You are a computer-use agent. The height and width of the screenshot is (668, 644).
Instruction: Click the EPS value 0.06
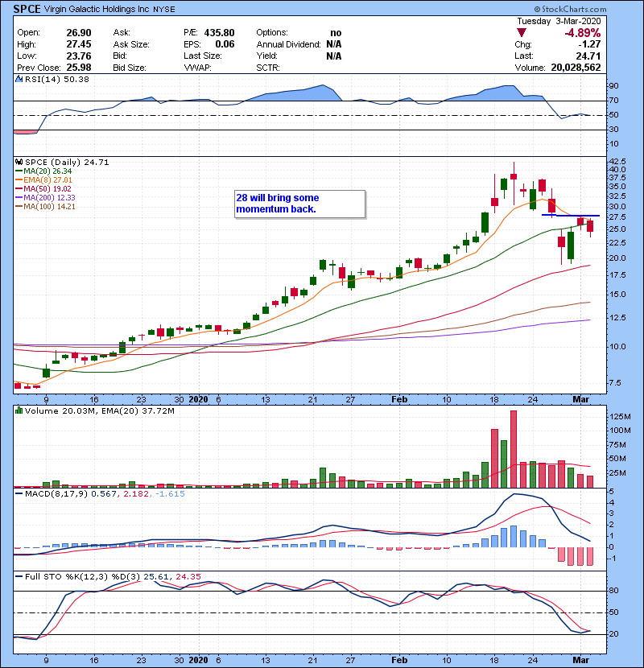[x=225, y=44]
